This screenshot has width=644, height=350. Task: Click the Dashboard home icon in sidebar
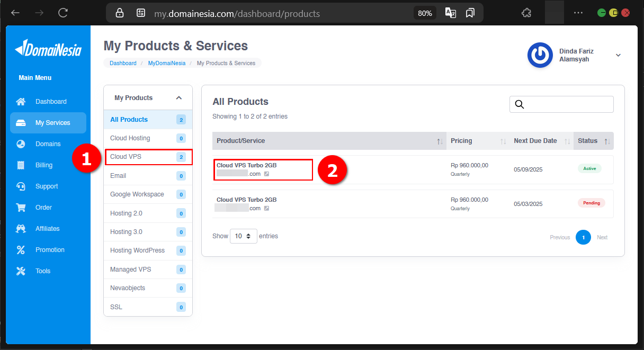[x=21, y=102]
